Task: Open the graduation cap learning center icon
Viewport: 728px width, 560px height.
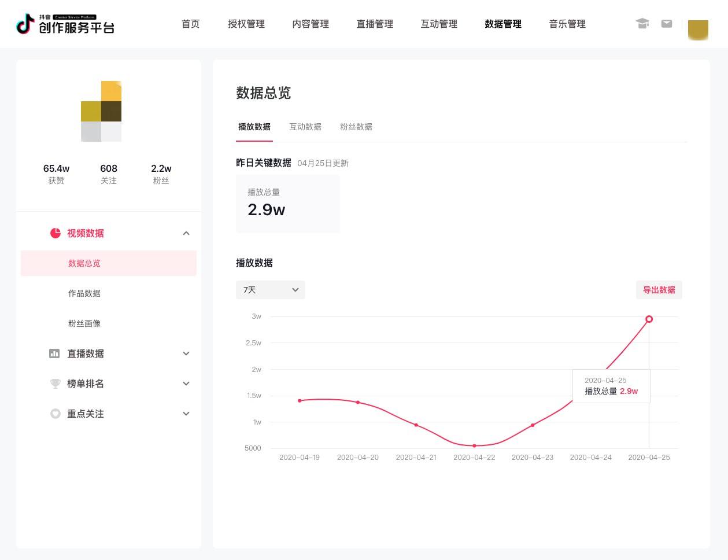Action: (642, 24)
